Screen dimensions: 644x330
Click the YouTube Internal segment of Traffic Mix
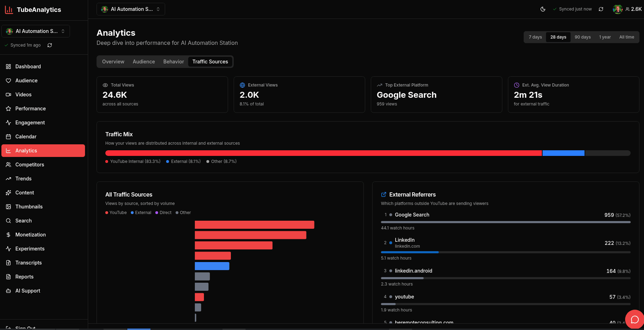click(324, 153)
